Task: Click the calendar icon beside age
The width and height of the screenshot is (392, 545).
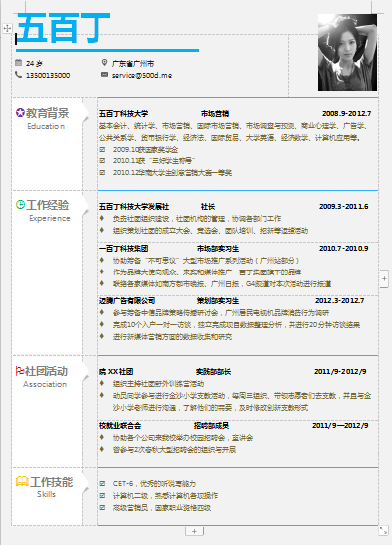Action: 19,63
